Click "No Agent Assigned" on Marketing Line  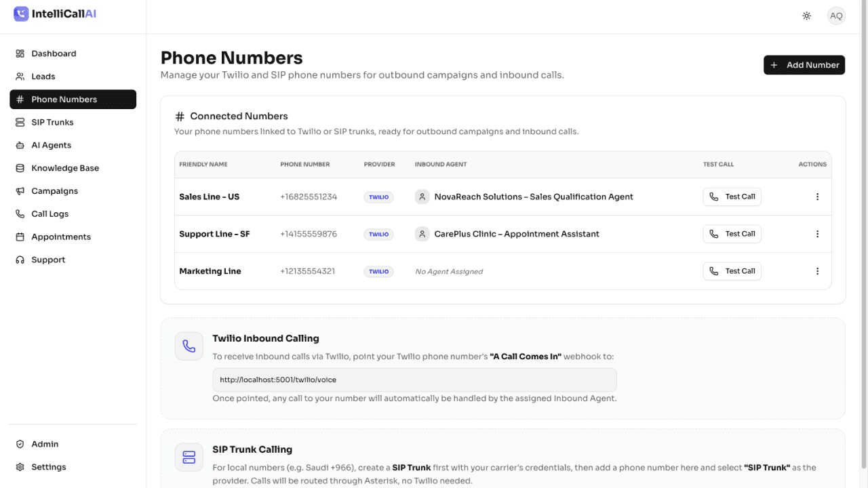pyautogui.click(x=449, y=272)
